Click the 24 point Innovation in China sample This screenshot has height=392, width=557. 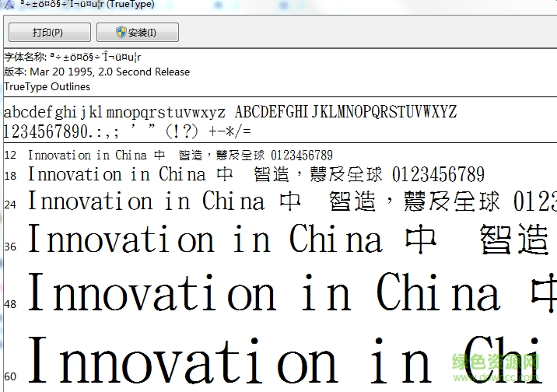coord(293,201)
